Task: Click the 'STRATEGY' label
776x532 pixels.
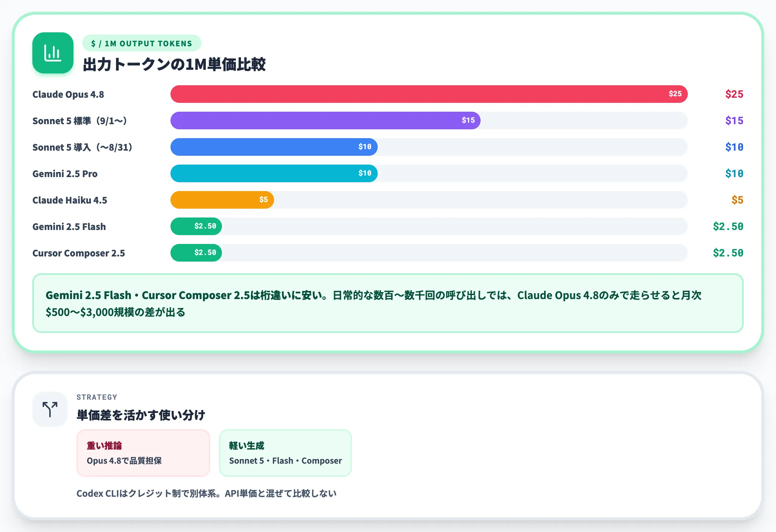Action: click(97, 397)
